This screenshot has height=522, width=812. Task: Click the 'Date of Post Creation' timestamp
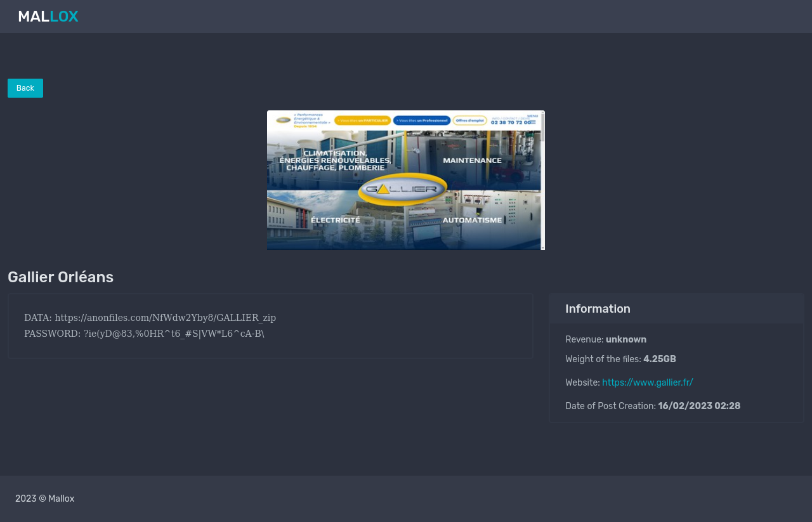699,406
